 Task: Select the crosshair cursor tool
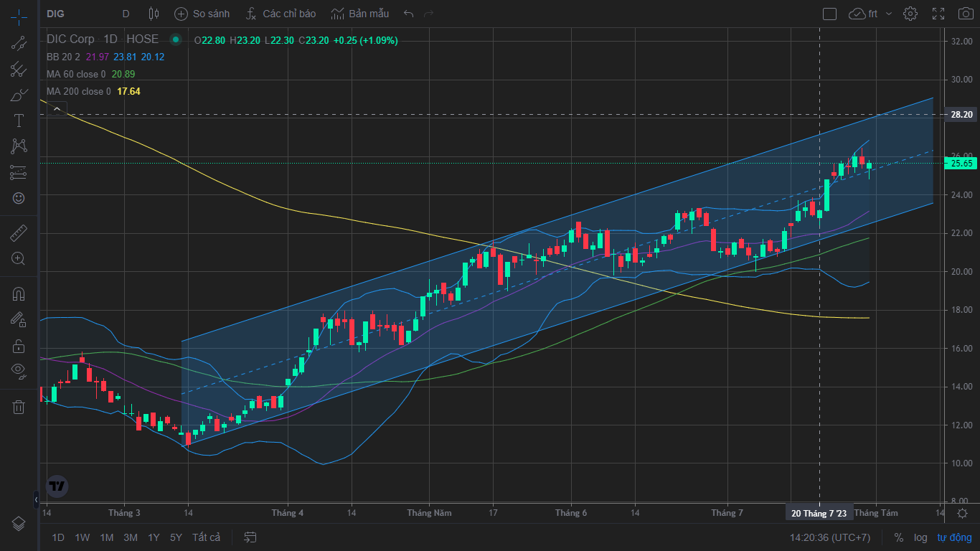19,14
